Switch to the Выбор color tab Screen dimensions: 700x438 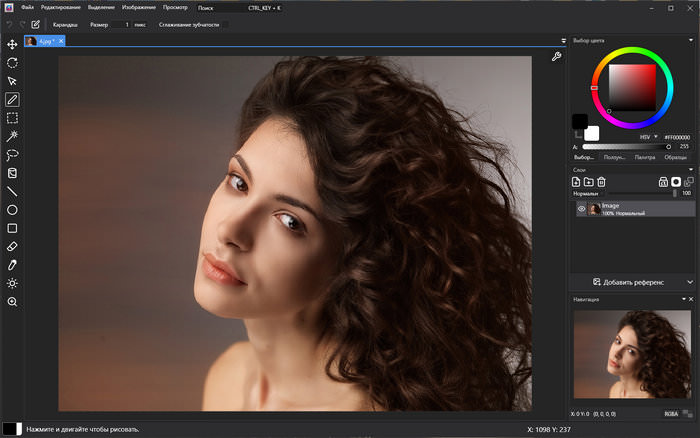[x=584, y=157]
